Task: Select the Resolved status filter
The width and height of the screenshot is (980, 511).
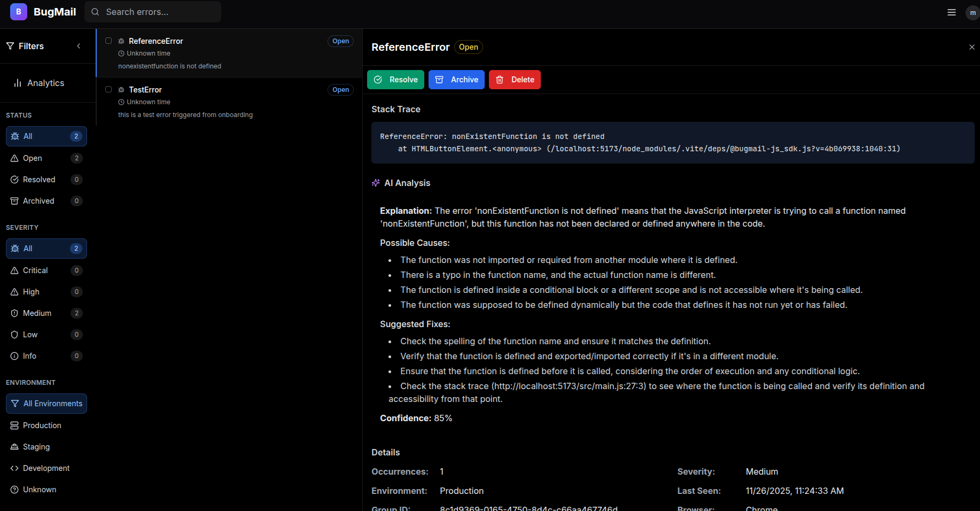Action: (x=38, y=180)
